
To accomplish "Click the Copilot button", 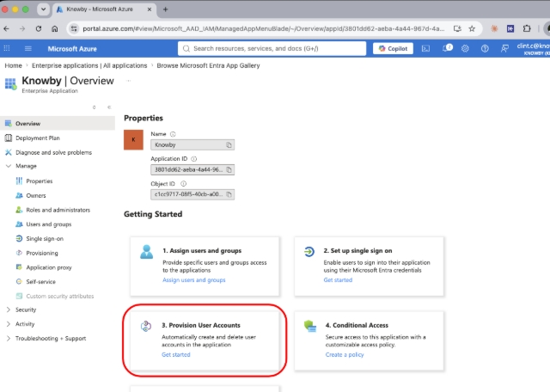I will pos(393,48).
